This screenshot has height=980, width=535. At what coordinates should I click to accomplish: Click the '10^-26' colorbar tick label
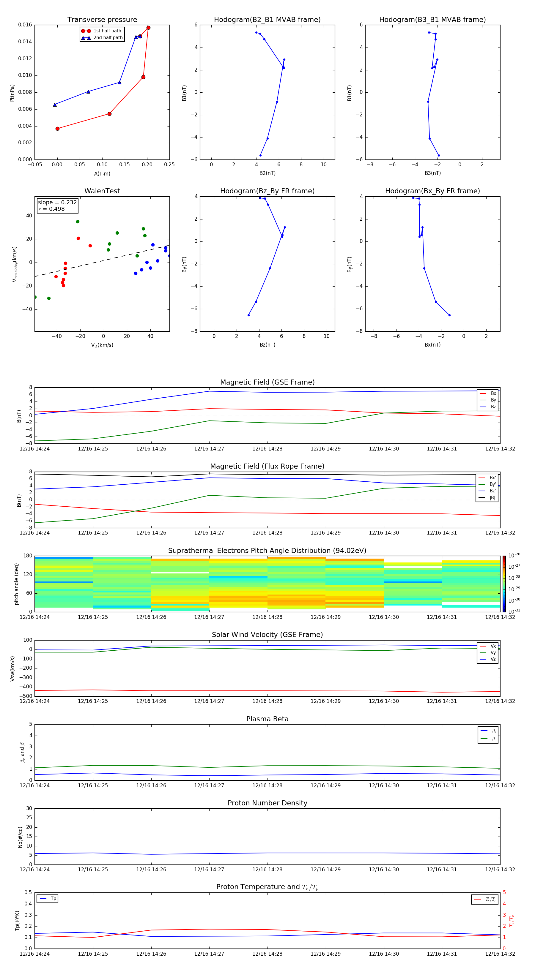click(x=514, y=555)
